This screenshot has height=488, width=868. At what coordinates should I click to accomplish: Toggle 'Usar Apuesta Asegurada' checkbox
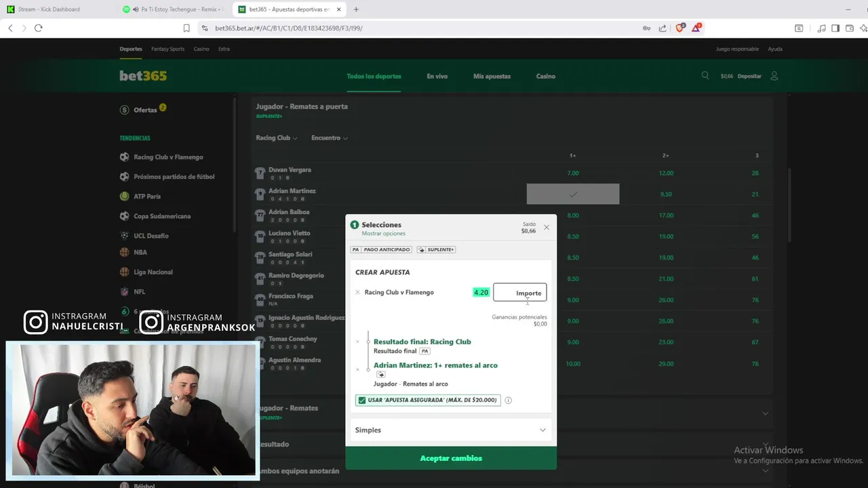(x=362, y=400)
